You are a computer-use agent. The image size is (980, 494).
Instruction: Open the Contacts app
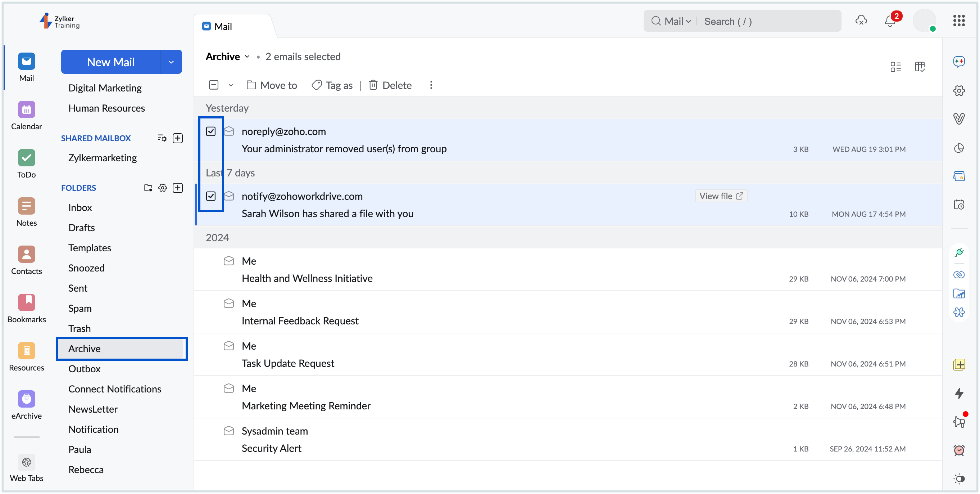pyautogui.click(x=26, y=261)
